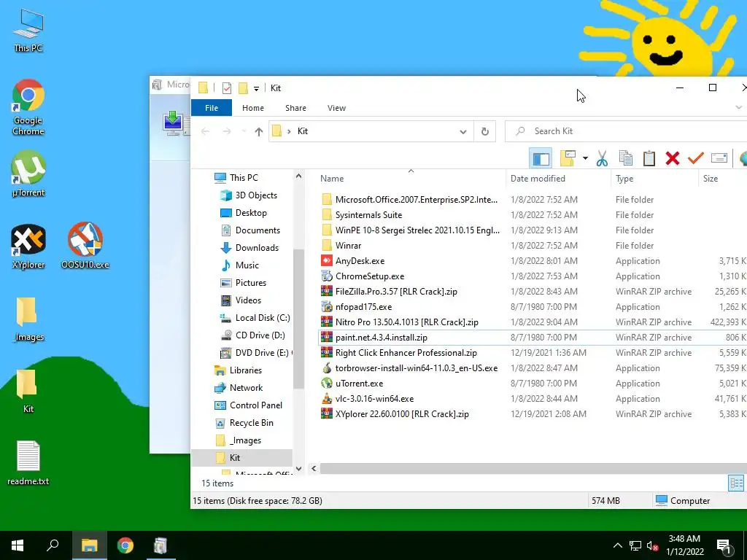Switch to the Home ribbon tab
This screenshot has width=747, height=560.
click(253, 108)
